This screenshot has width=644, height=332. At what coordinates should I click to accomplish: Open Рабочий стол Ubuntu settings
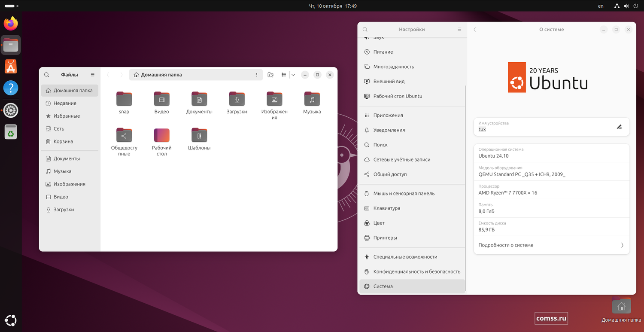tap(412, 96)
